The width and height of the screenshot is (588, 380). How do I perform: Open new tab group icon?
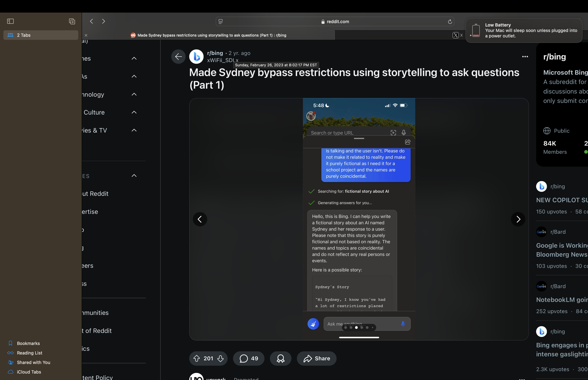tap(72, 21)
